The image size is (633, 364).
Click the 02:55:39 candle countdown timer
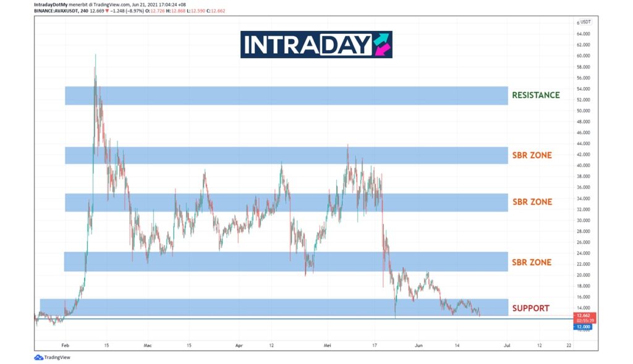584,321
